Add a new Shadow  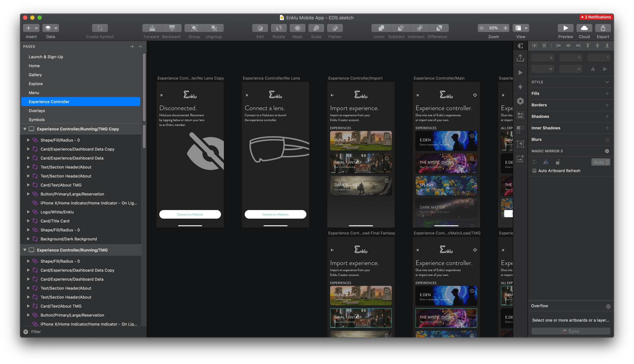[607, 117]
